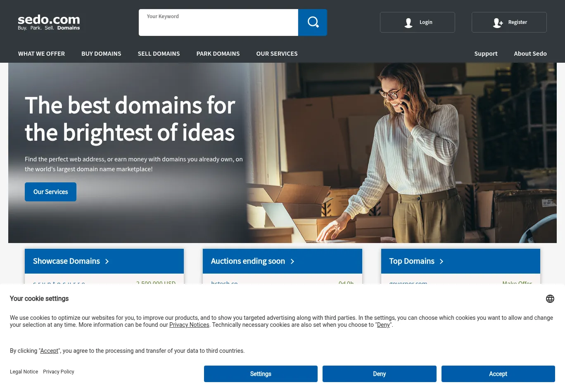Image resolution: width=565 pixels, height=392 pixels.
Task: Open the What We Offer menu
Action: [41, 54]
